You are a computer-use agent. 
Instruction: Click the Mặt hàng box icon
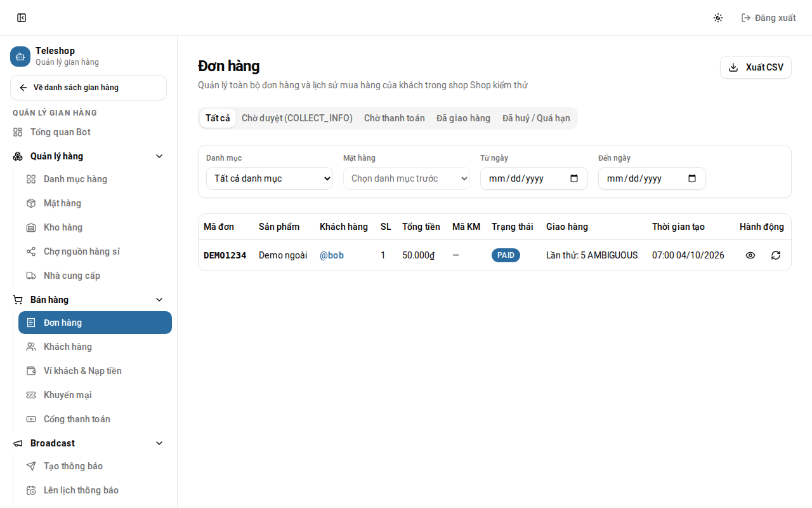[31, 203]
